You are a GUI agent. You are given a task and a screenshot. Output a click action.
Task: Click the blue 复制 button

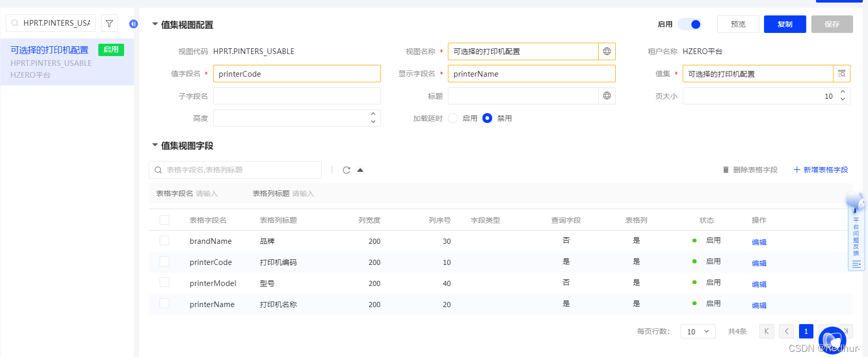click(x=785, y=24)
